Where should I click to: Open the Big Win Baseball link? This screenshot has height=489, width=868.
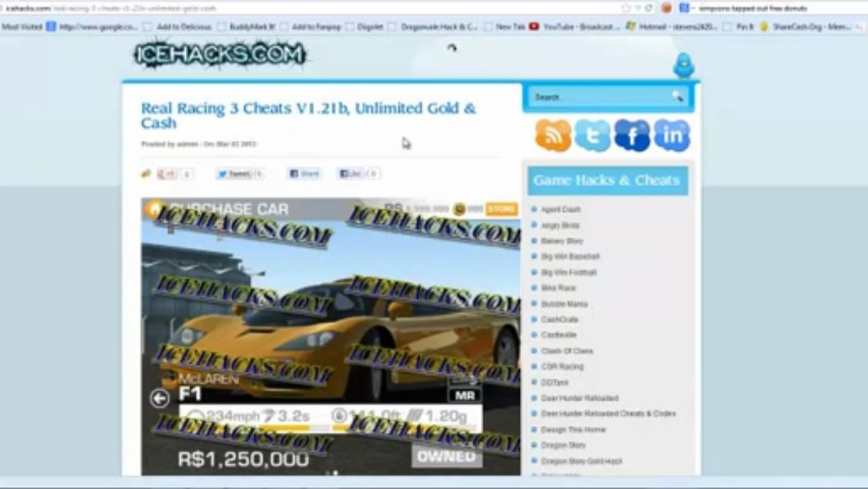pyautogui.click(x=570, y=257)
